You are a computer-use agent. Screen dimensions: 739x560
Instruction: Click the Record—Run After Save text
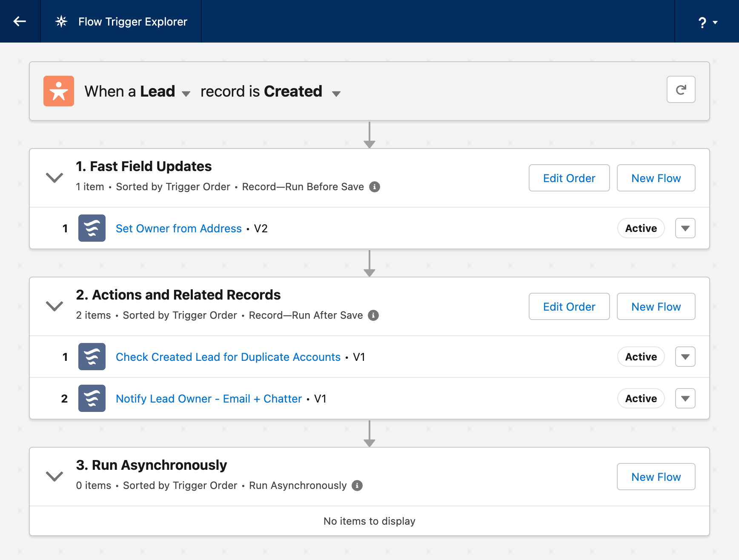[x=306, y=315]
